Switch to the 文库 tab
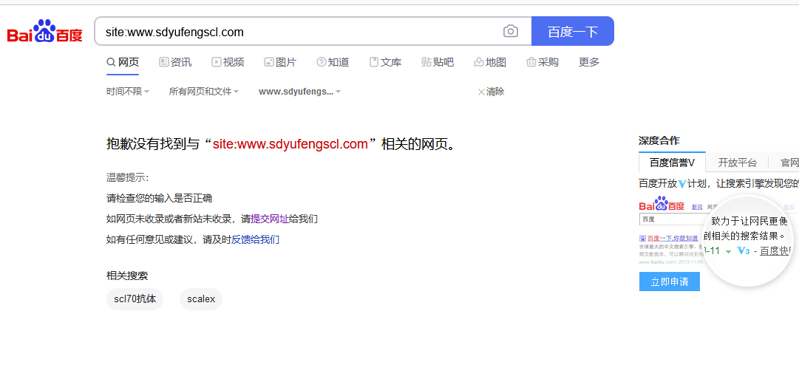 coord(385,62)
